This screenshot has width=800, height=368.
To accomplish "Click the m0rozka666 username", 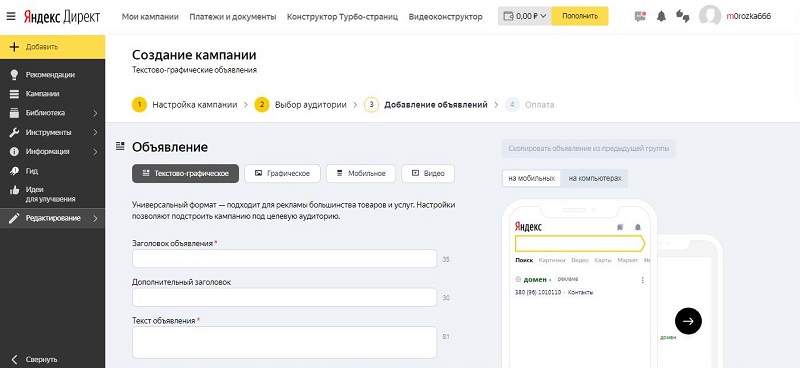I will pyautogui.click(x=748, y=16).
